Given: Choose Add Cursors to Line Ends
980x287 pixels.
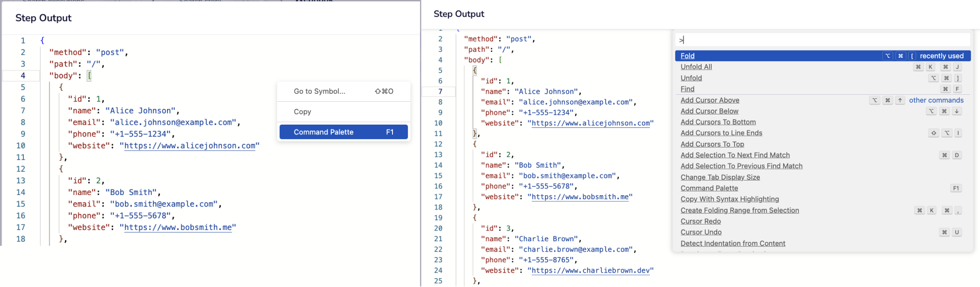Looking at the screenshot, I should [721, 133].
